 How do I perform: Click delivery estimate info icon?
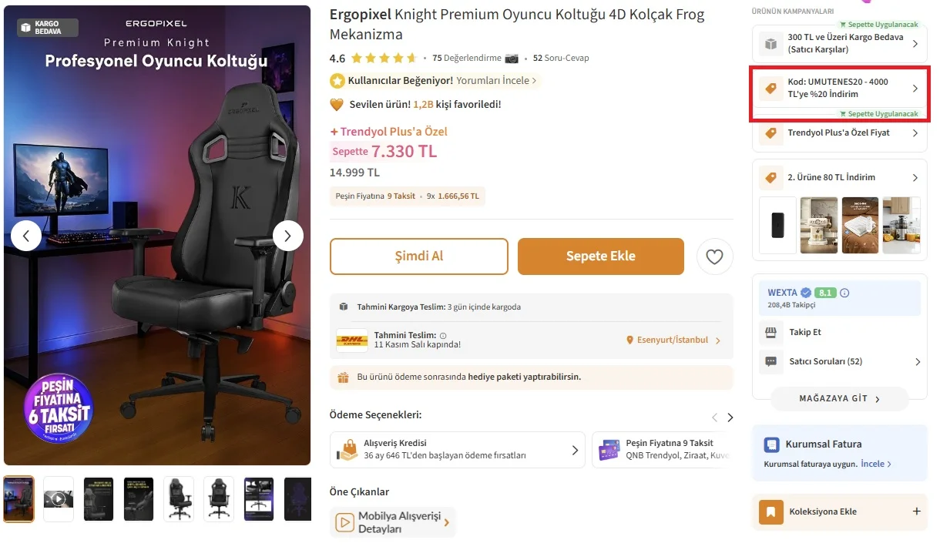tap(443, 336)
